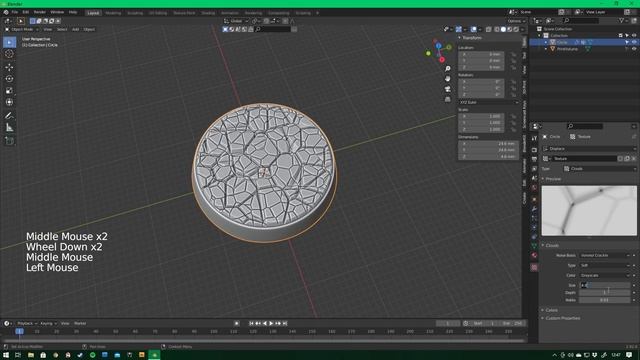The height and width of the screenshot is (360, 640).
Task: Hide Circle object in viewport eye
Action: point(634,42)
